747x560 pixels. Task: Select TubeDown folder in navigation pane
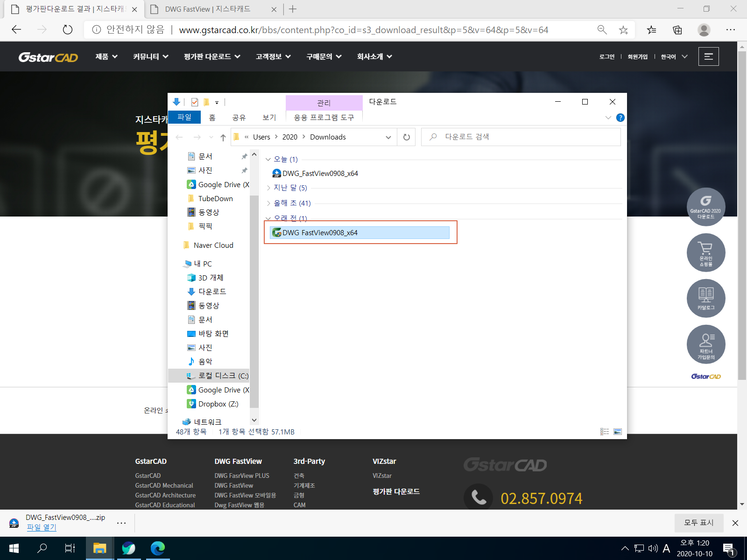[210, 199]
